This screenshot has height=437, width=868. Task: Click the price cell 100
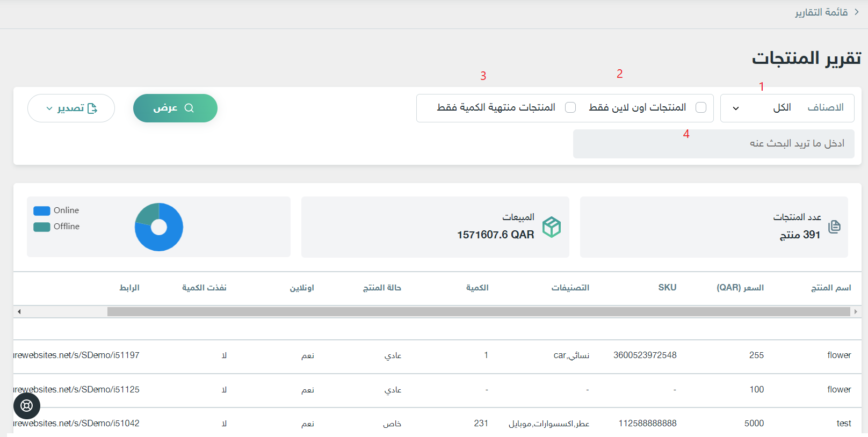pyautogui.click(x=757, y=390)
